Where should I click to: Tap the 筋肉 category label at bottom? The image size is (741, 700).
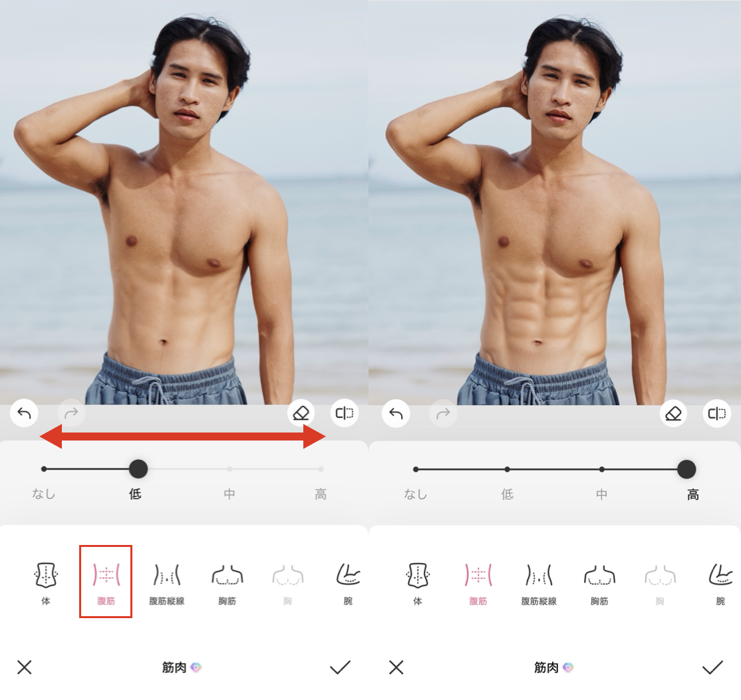180,667
